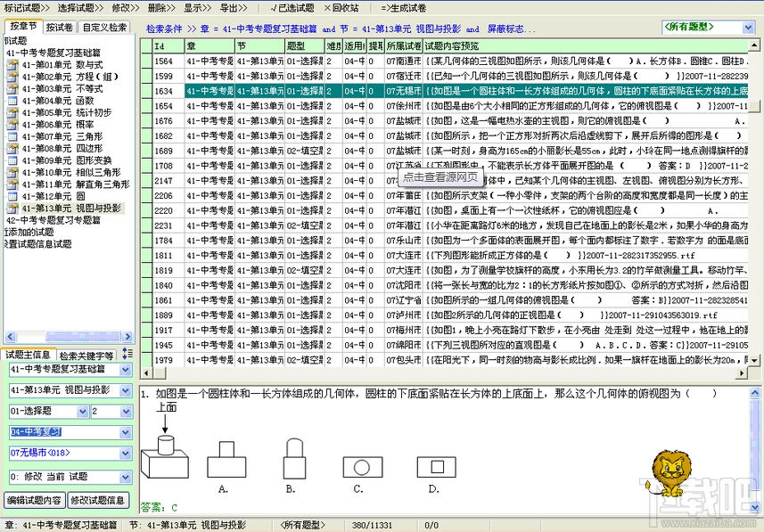Click icon beside 41-第05单元 统计初步

coord(12,112)
